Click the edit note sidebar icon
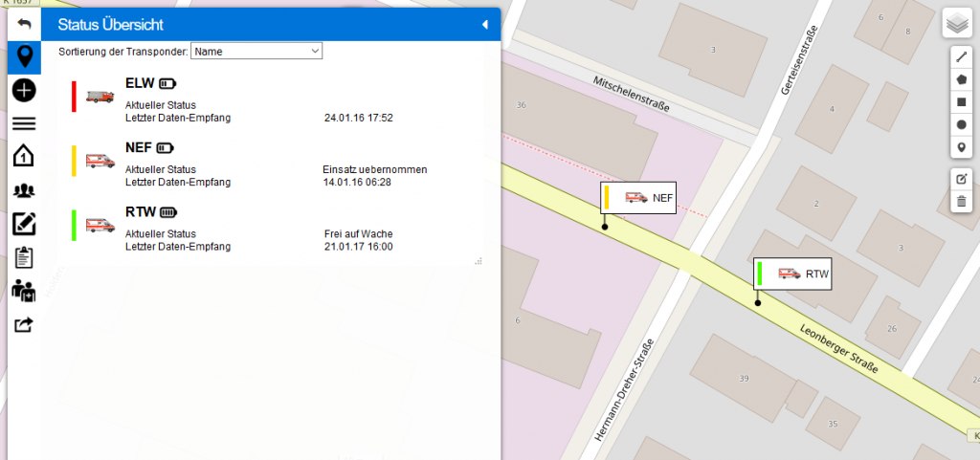The image size is (980, 460). pyautogui.click(x=24, y=224)
